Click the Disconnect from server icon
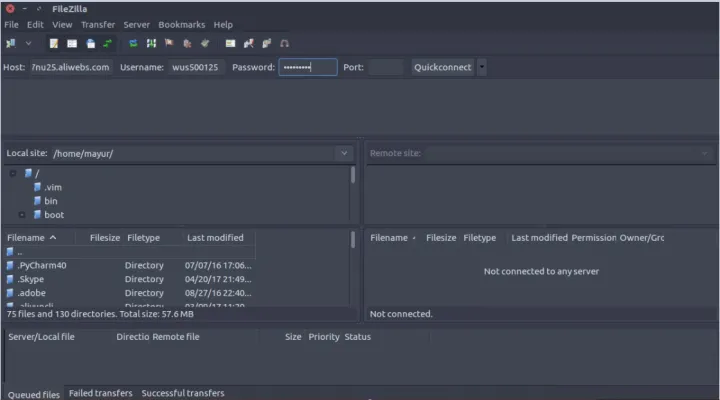 pos(187,43)
